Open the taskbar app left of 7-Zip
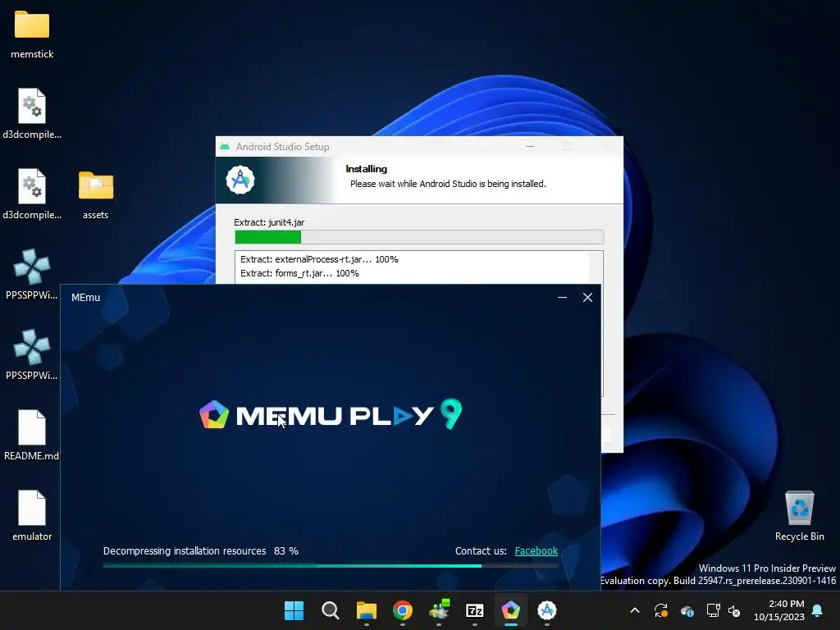The width and height of the screenshot is (840, 630). 439,610
